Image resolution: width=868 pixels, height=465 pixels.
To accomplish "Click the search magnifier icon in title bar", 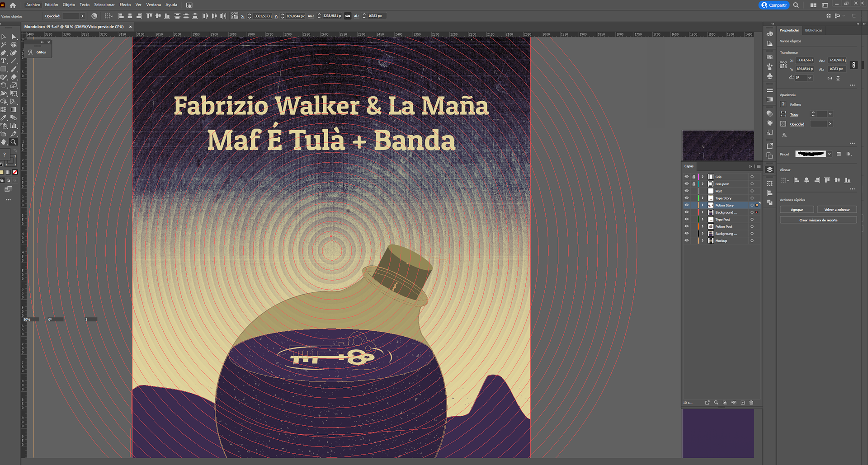I will pyautogui.click(x=796, y=5).
